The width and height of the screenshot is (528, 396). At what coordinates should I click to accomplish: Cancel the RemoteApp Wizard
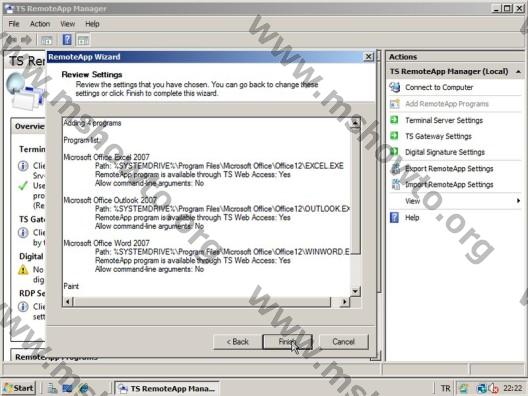tap(343, 342)
